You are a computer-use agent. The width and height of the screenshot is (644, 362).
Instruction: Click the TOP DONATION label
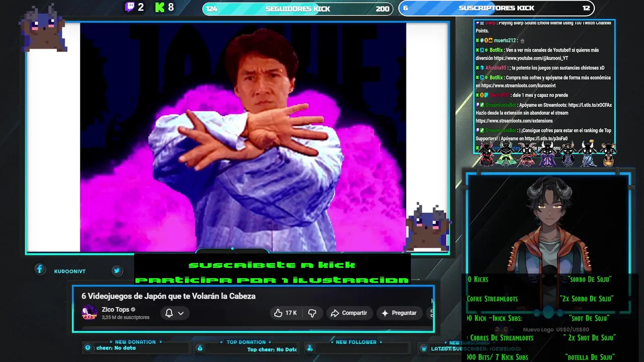coord(246,342)
